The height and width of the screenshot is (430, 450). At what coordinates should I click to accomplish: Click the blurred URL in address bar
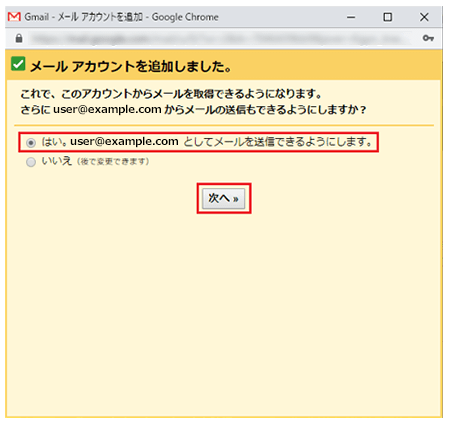pos(218,38)
